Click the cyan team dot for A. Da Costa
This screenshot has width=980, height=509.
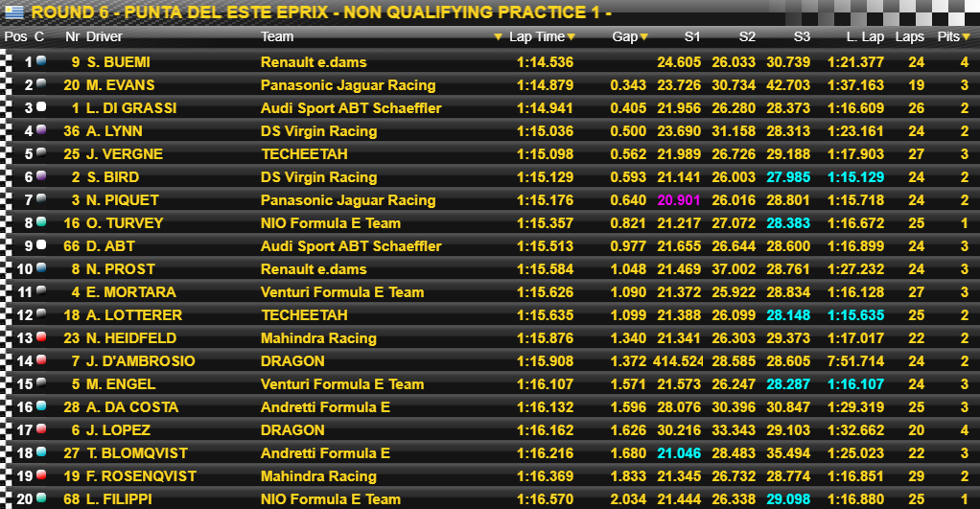pyautogui.click(x=41, y=405)
